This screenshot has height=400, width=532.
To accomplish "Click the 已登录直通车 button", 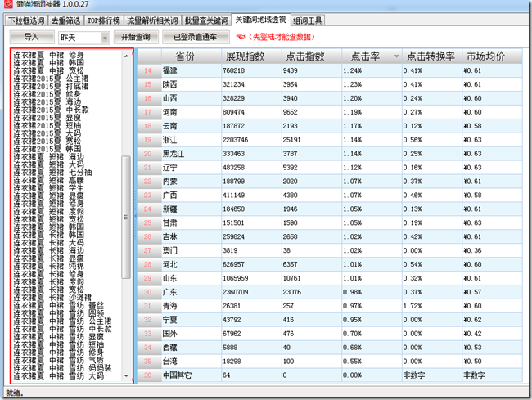I will click(x=196, y=37).
